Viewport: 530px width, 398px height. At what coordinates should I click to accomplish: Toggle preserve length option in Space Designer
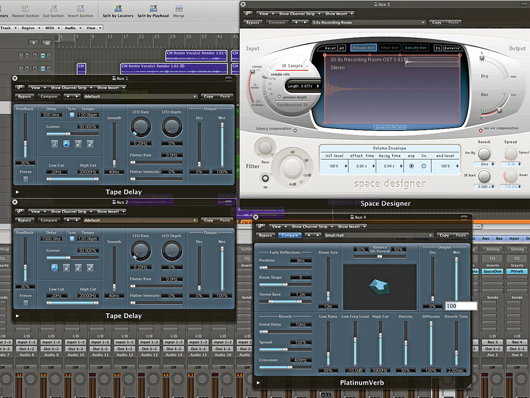(x=280, y=97)
